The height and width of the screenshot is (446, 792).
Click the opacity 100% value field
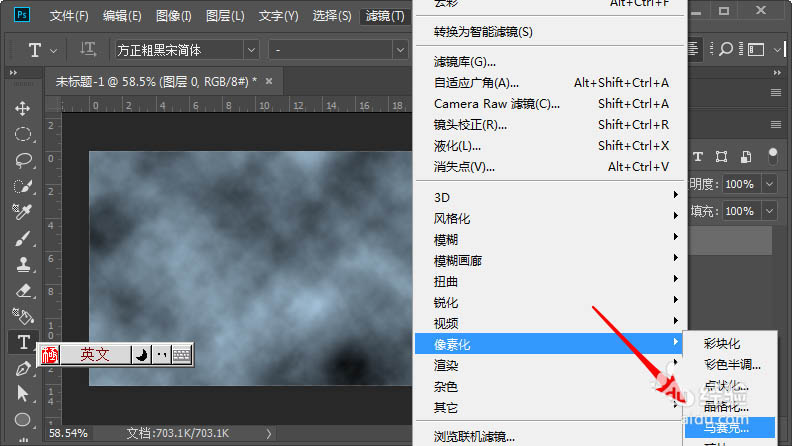point(741,184)
